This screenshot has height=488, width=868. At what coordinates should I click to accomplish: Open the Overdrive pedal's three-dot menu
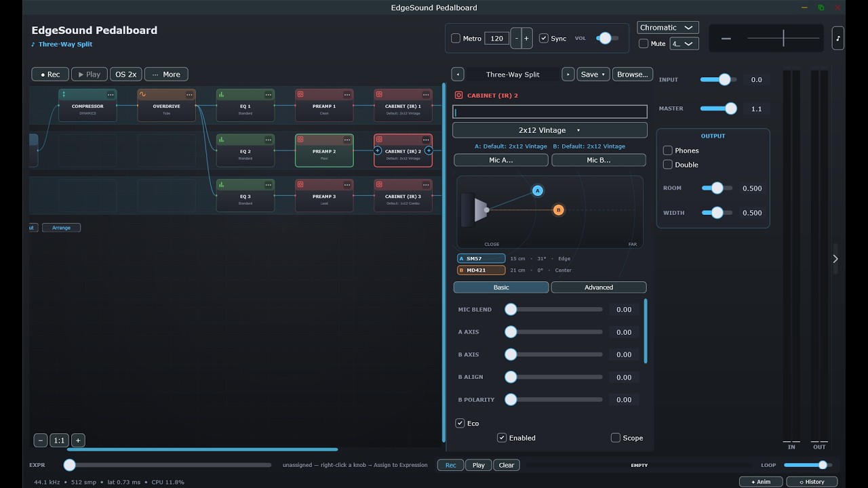[x=189, y=94]
